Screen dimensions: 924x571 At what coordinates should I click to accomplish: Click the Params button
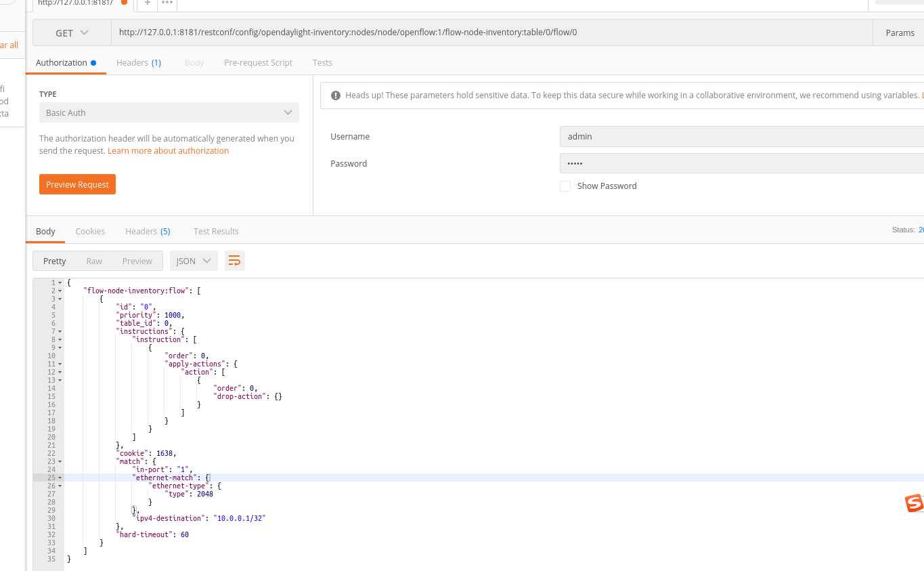[900, 33]
